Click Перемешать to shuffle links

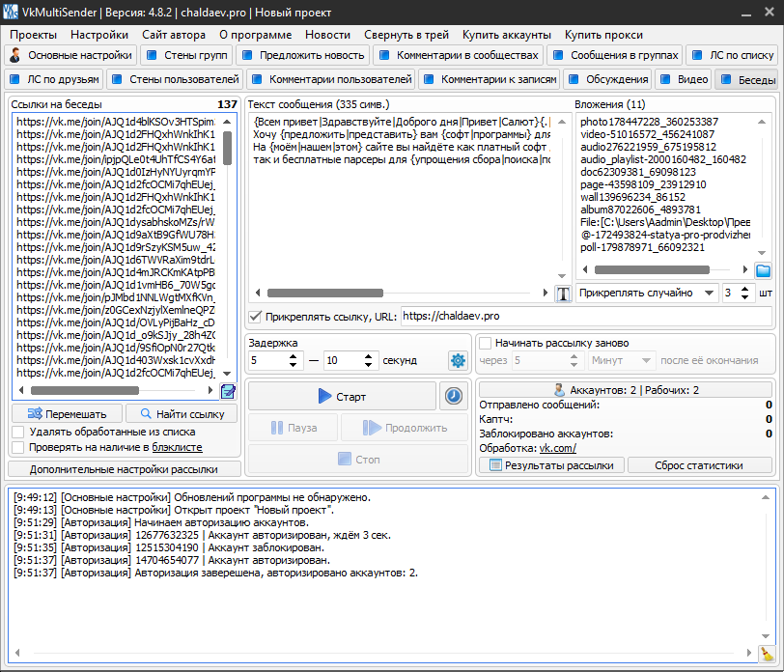click(67, 414)
